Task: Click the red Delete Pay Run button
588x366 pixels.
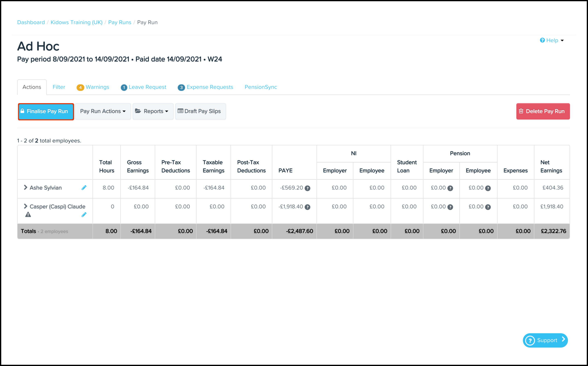Action: point(543,111)
